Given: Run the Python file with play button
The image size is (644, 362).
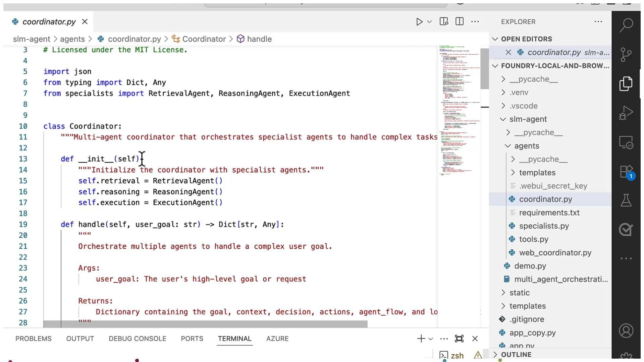Looking at the screenshot, I should [x=419, y=22].
